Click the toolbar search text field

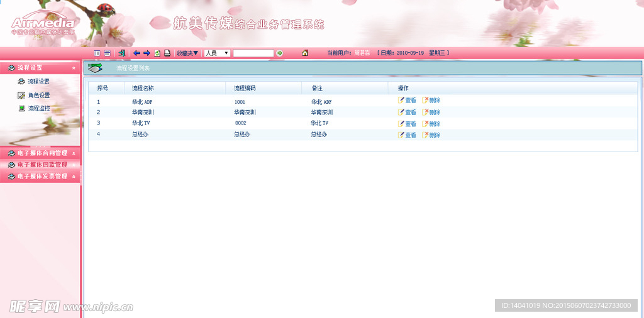(253, 53)
